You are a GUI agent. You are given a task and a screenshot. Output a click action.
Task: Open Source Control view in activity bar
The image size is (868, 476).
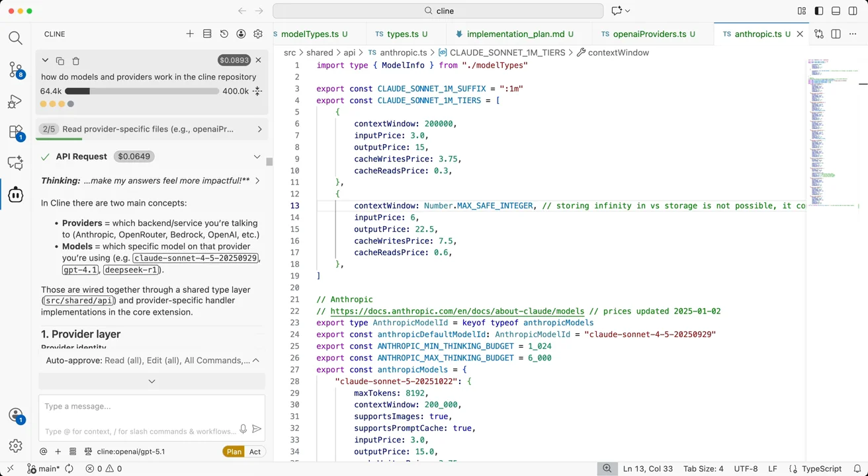(x=15, y=69)
